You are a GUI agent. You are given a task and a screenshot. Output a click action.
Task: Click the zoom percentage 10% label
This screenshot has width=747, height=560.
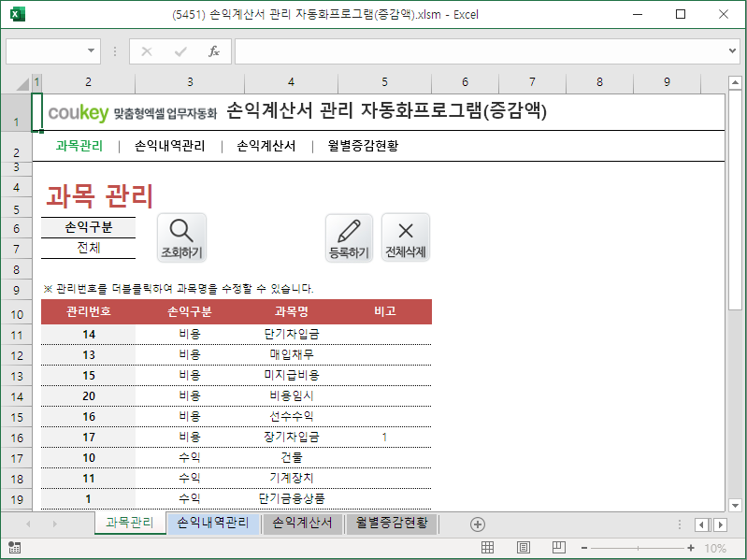715,548
